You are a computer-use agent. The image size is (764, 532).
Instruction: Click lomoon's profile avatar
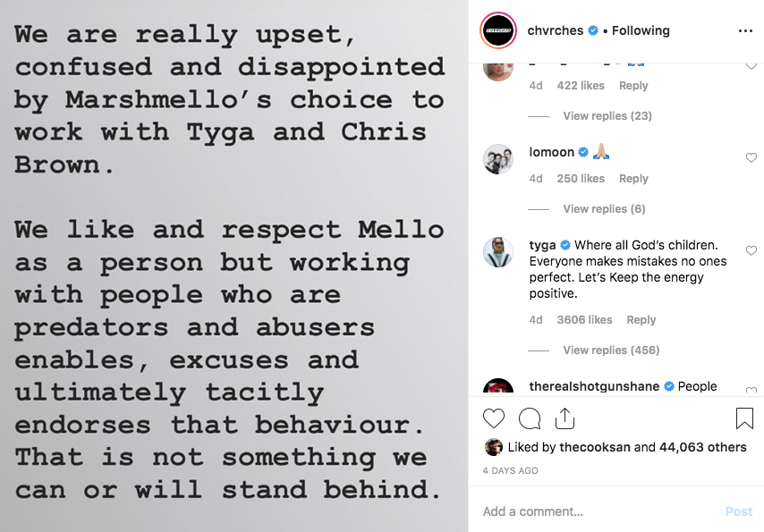[x=498, y=159]
